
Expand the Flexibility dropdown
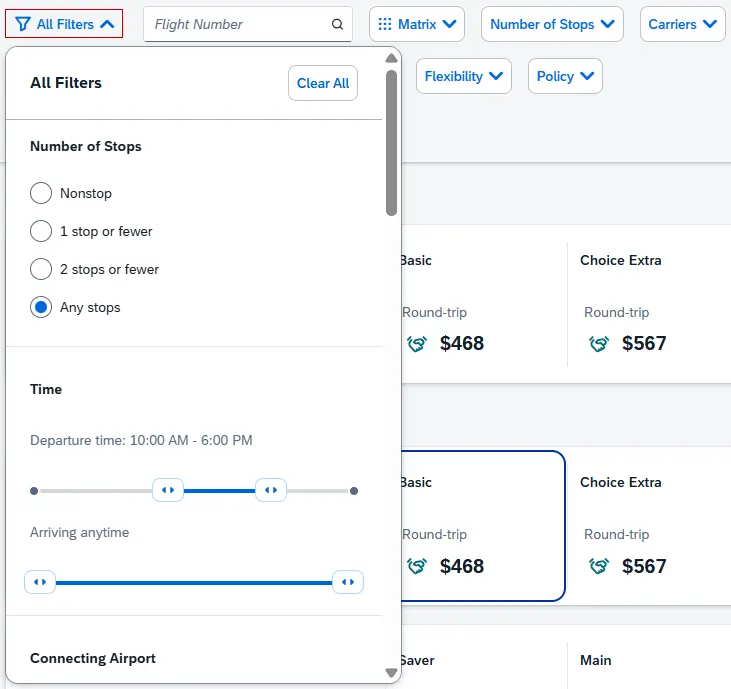click(463, 76)
